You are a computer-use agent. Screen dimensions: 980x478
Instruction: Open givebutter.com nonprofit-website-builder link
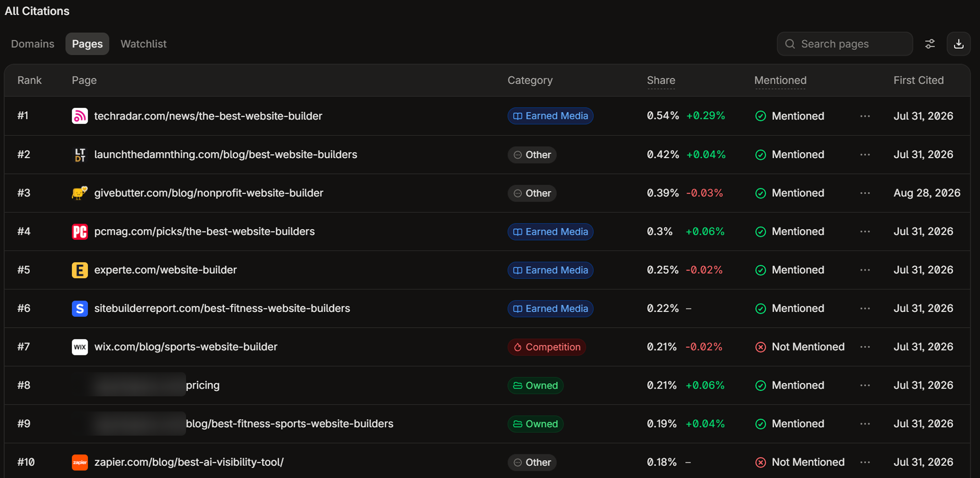(x=209, y=193)
